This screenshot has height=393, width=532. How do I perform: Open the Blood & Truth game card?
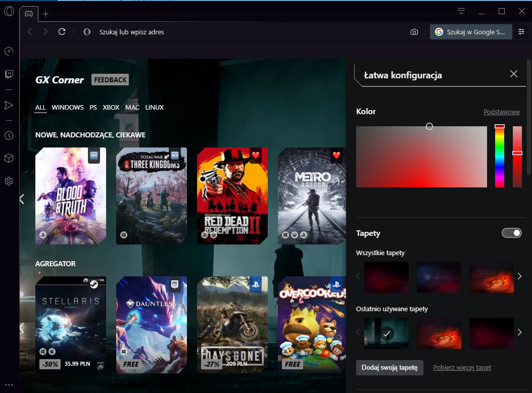point(71,196)
